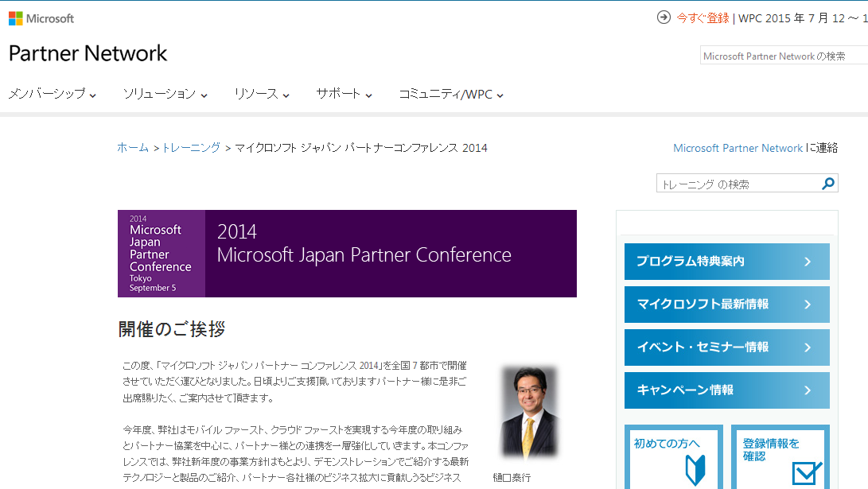Open the 登録情報を確認 tile

[780, 457]
